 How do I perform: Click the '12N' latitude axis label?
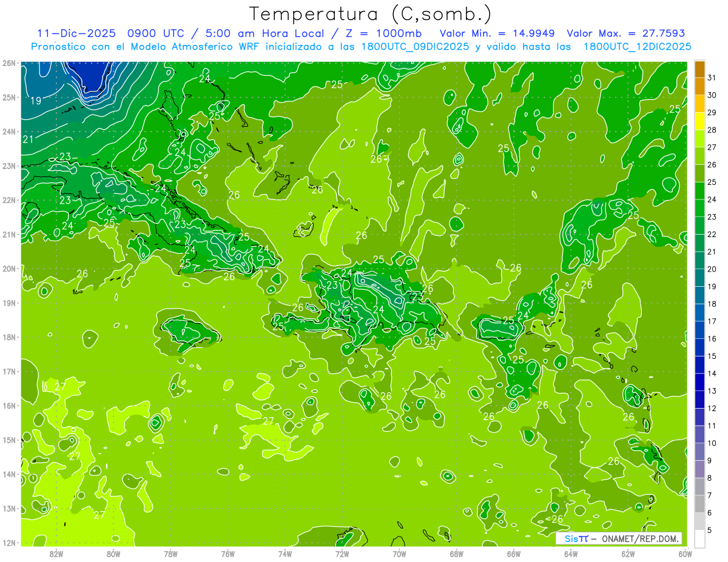tap(9, 543)
